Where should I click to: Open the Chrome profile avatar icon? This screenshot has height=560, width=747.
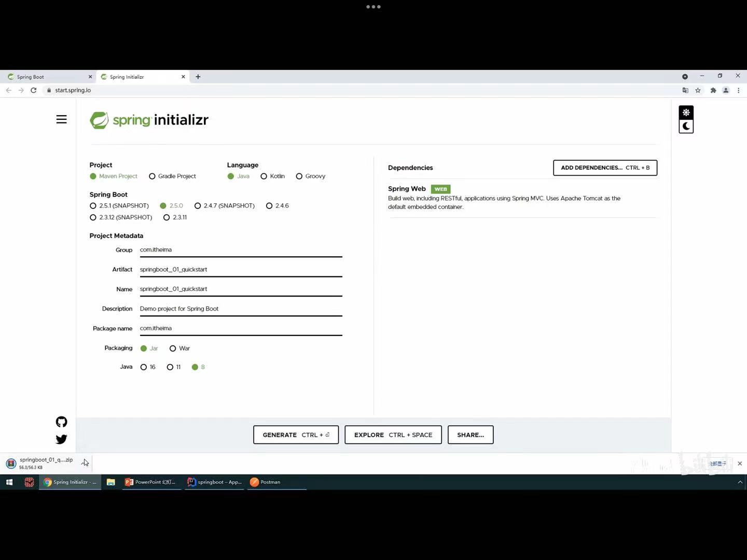(x=726, y=90)
